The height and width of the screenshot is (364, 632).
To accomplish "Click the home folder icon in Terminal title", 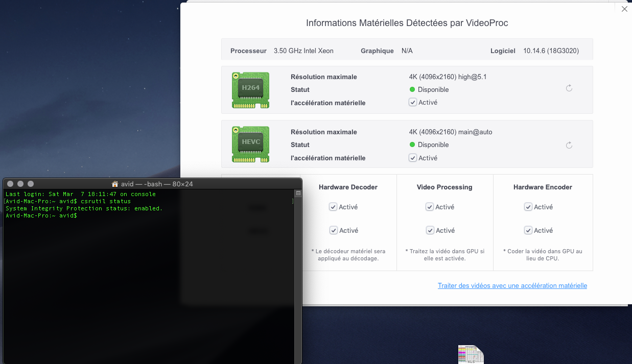I will [115, 184].
